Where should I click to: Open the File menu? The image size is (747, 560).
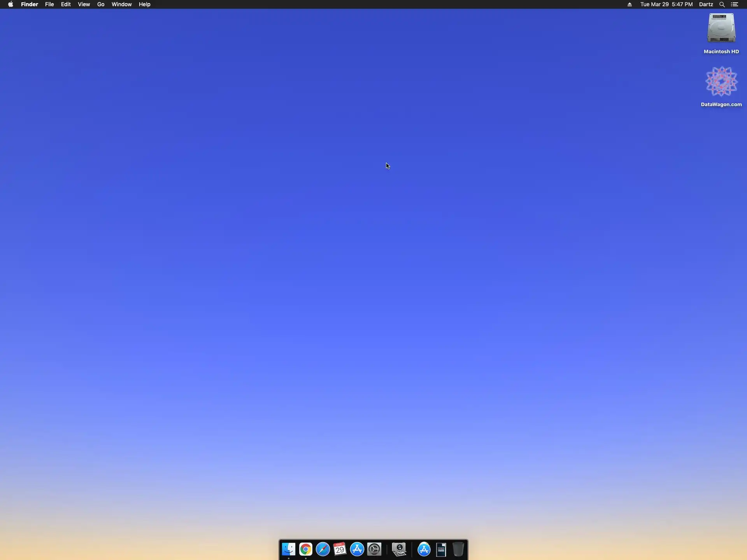click(49, 4)
